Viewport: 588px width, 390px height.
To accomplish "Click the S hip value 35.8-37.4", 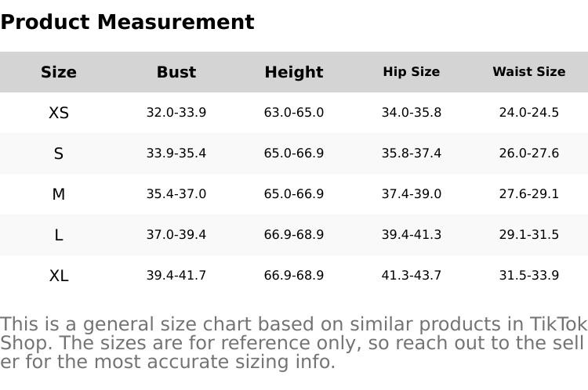I will point(412,153).
